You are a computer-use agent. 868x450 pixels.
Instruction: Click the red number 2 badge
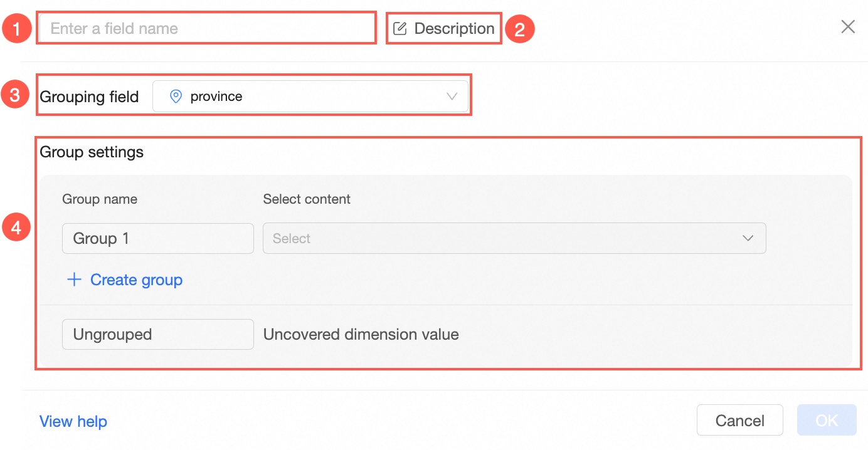click(x=519, y=28)
